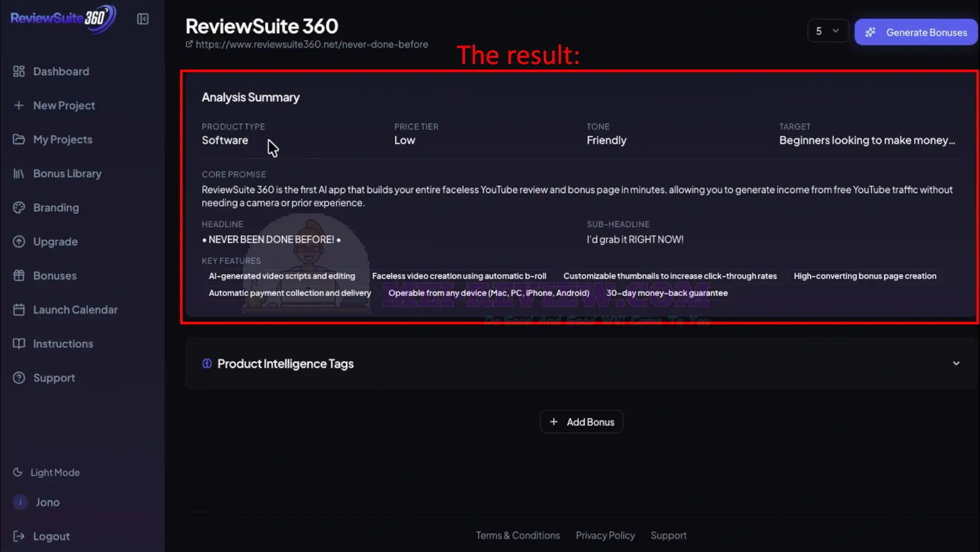
Task: Click the ReviewSuite 360 logo
Action: point(63,18)
